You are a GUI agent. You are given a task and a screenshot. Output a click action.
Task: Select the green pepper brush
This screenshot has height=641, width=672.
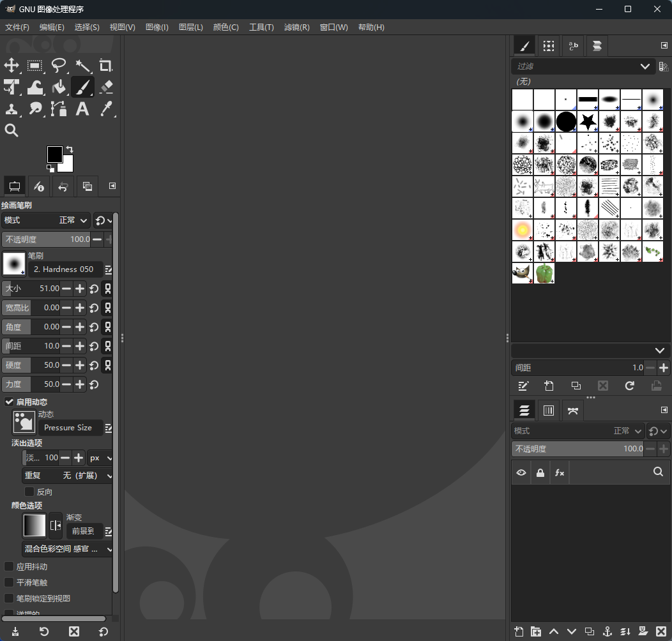pyautogui.click(x=544, y=273)
